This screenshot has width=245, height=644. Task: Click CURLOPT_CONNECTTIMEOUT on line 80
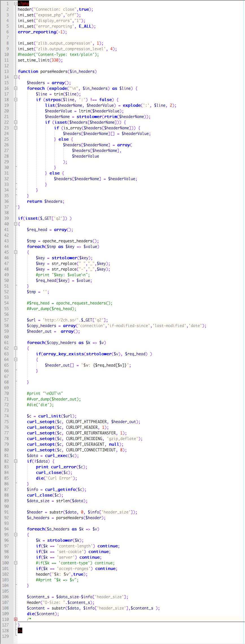coord(91,450)
